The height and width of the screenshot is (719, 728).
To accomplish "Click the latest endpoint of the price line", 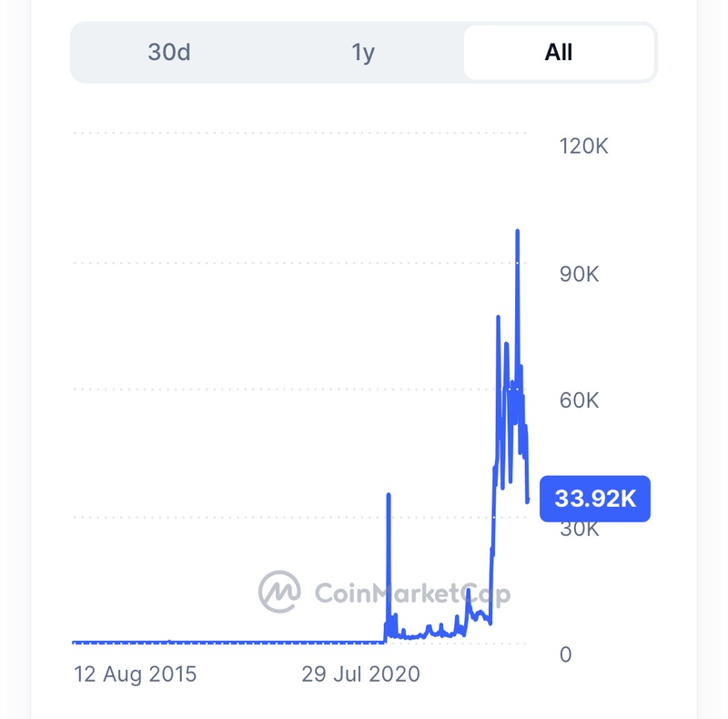I will pos(528,500).
